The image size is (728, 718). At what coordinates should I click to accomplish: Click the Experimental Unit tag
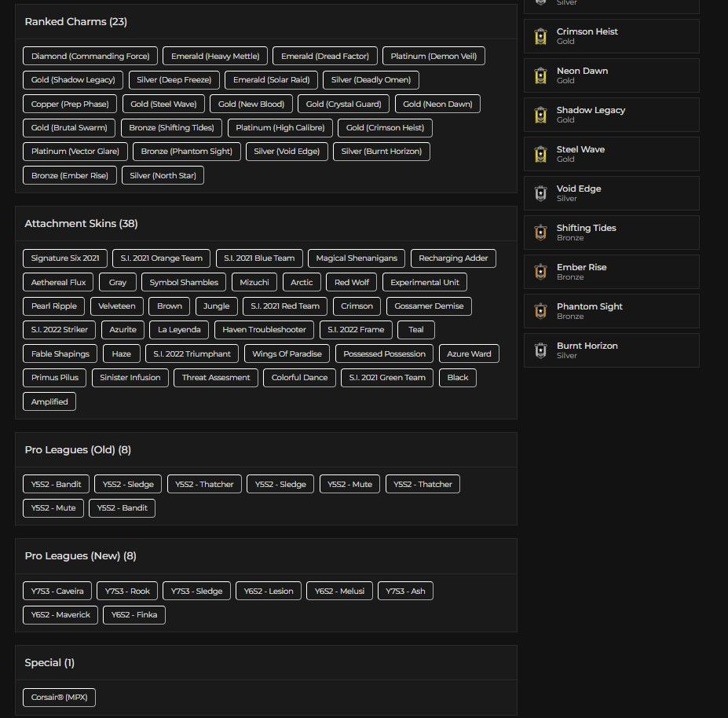pos(424,282)
